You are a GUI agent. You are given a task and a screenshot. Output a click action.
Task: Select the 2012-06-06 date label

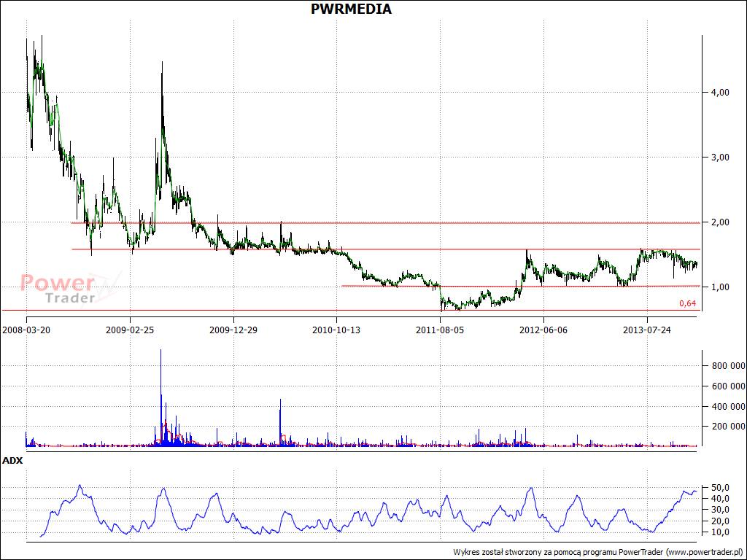pyautogui.click(x=543, y=330)
